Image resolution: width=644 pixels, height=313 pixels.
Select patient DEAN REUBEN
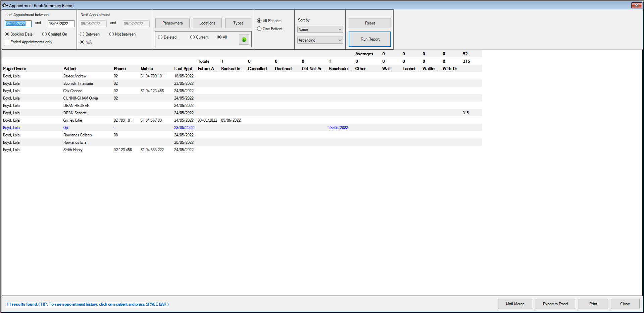[242, 106]
